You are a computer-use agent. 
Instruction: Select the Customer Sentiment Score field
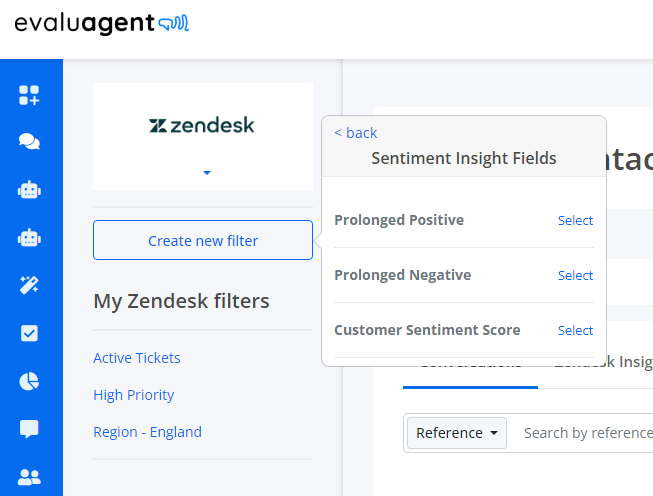[575, 330]
